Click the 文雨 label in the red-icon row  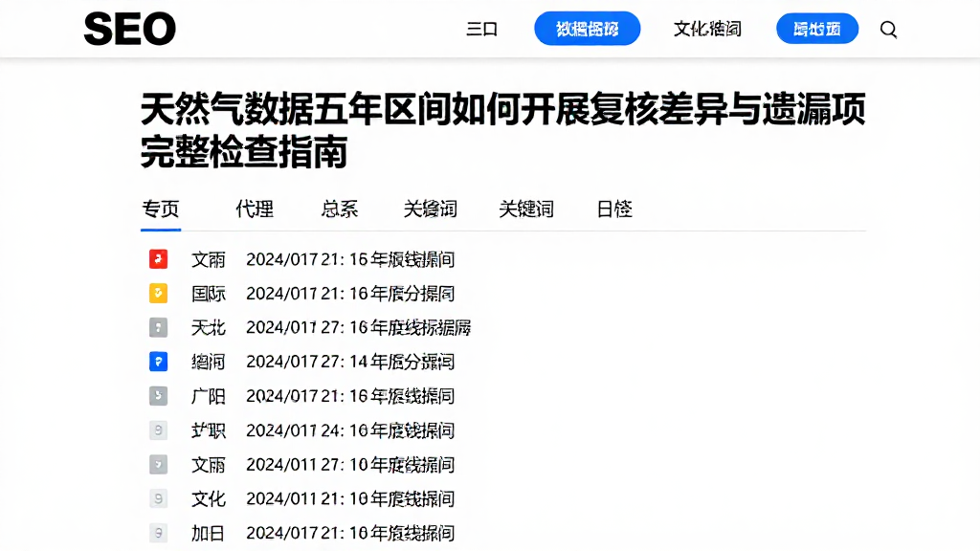coord(208,259)
